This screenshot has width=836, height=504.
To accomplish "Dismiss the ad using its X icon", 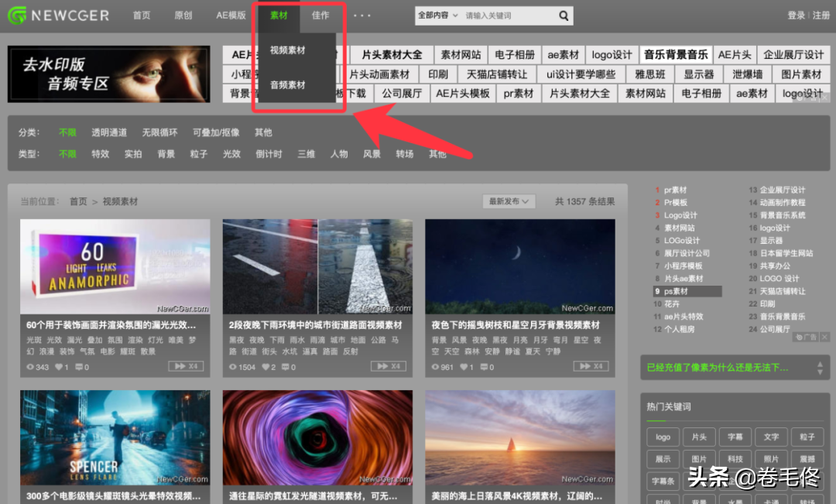I will (x=824, y=337).
